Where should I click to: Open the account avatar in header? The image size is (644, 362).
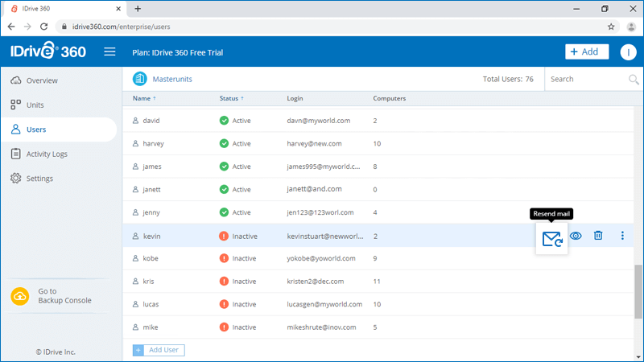click(x=628, y=52)
